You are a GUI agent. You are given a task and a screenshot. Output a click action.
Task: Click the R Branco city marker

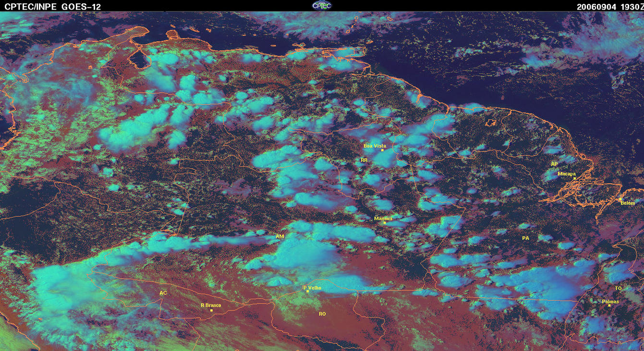click(x=212, y=310)
